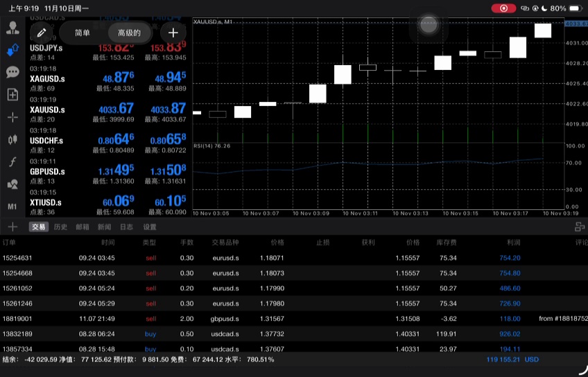Image resolution: width=588 pixels, height=377 pixels.
Task: Select XAGUSD.s quote row
Action: [108, 79]
